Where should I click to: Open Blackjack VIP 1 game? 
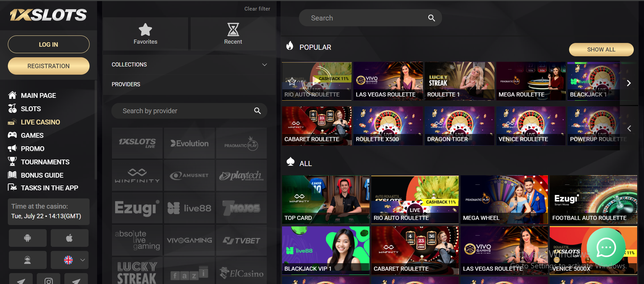[326, 251]
